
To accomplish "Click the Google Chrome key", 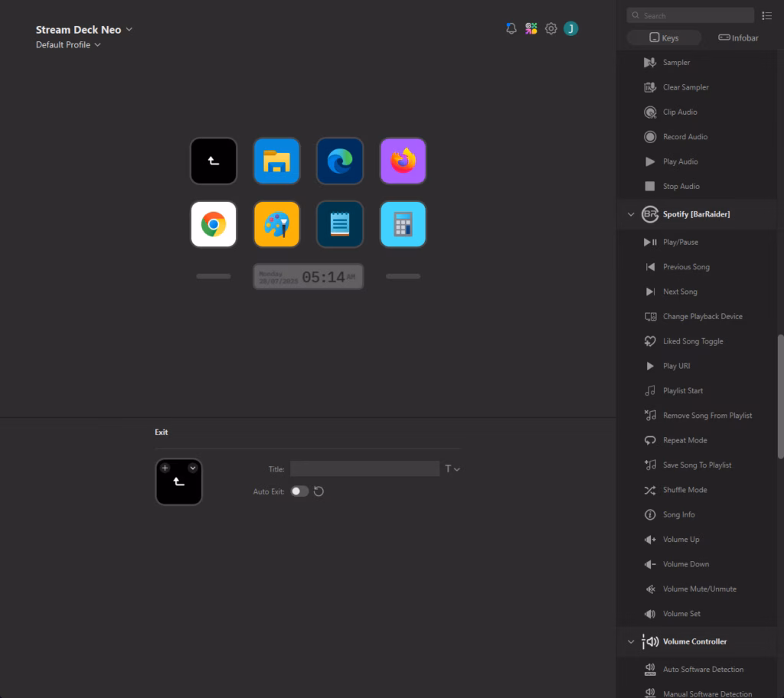I will (x=214, y=224).
